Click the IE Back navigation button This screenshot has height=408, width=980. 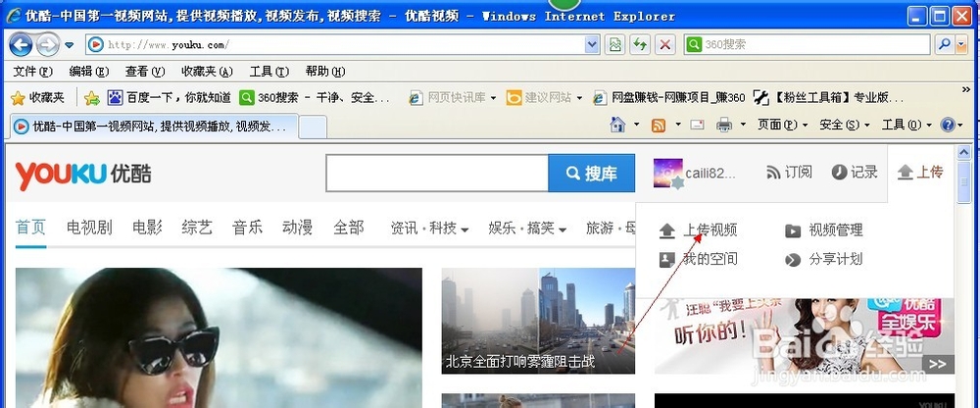(21, 44)
